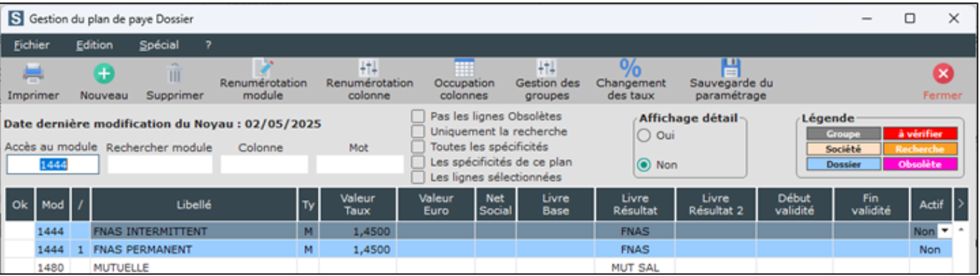Open Gestion des groupes tool

[x=548, y=67]
